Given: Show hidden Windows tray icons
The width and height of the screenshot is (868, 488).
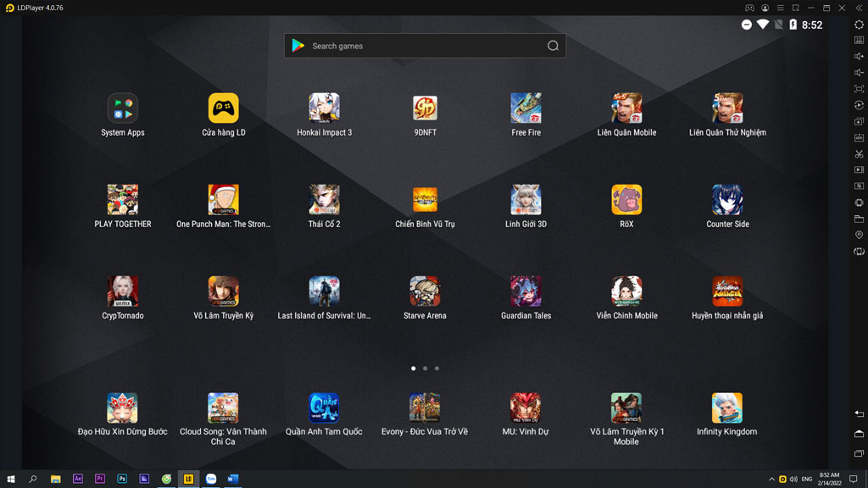Looking at the screenshot, I should (x=771, y=479).
